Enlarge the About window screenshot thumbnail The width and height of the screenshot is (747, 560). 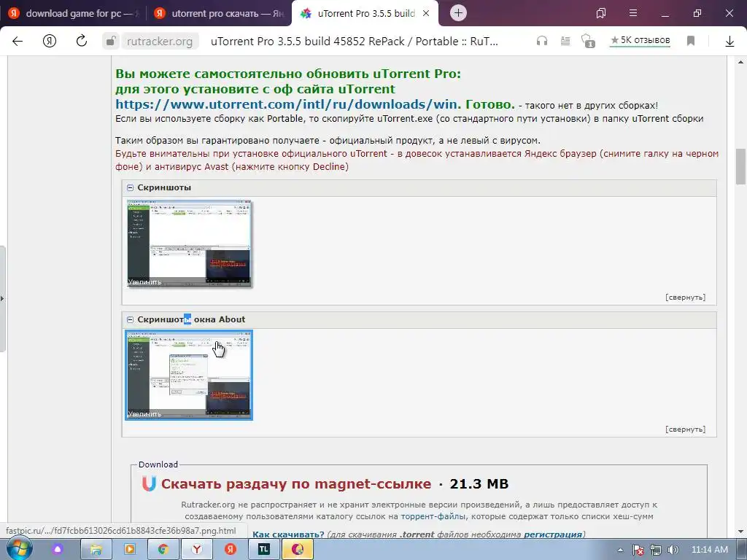tap(189, 376)
